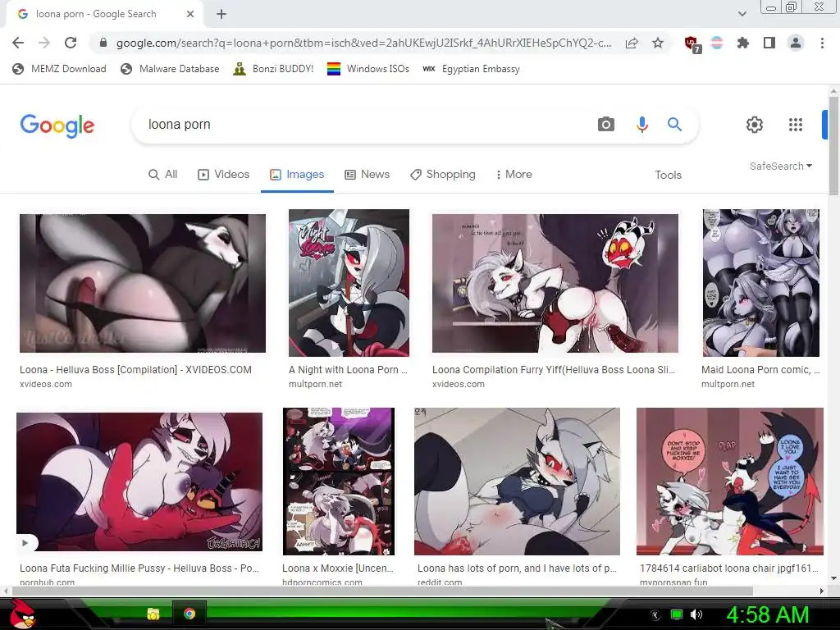840x630 pixels.
Task: Switch to the Videos tab
Action: tap(223, 174)
